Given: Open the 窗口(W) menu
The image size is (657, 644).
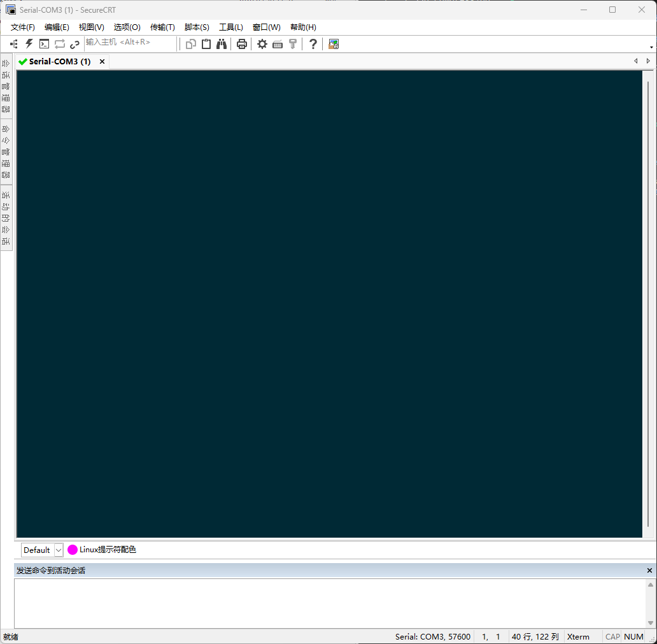Looking at the screenshot, I should click(267, 27).
